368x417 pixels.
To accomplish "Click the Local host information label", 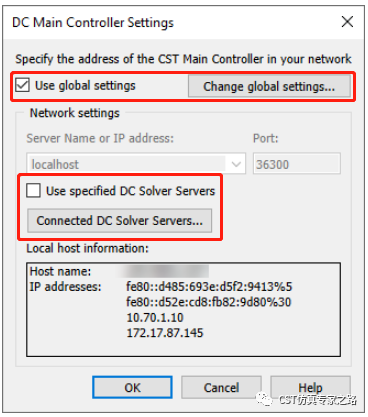I will pyautogui.click(x=87, y=248).
